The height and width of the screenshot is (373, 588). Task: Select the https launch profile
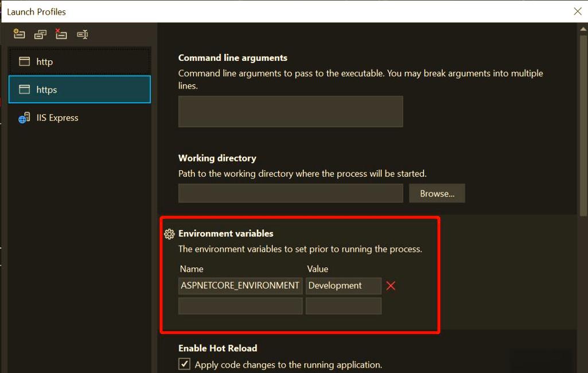tap(80, 89)
